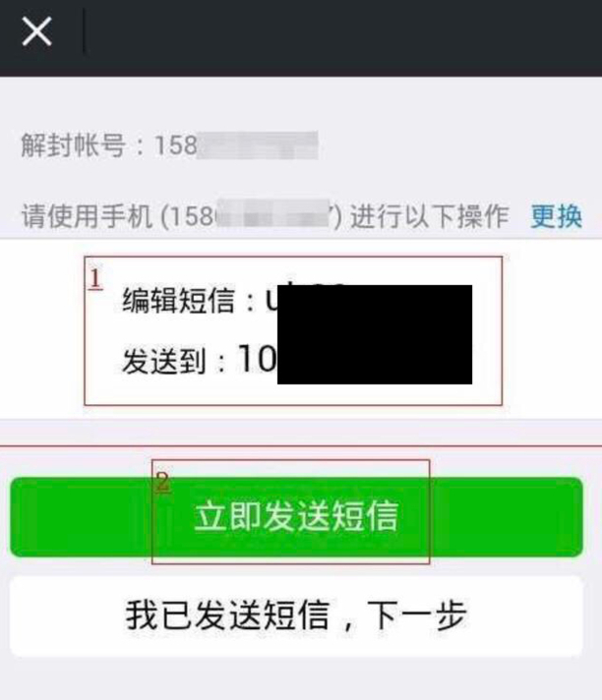Click the red annotation number 1
This screenshot has height=700, width=602.
click(x=95, y=278)
